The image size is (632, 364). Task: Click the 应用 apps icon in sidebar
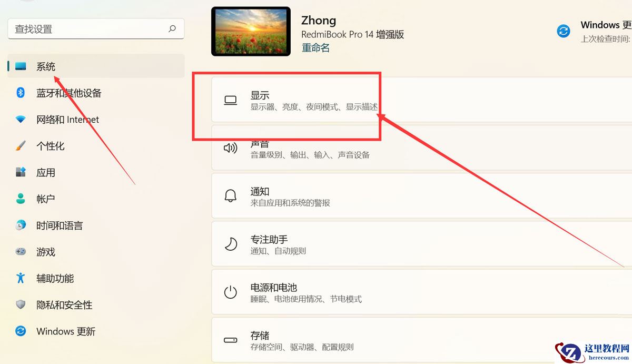pos(20,172)
